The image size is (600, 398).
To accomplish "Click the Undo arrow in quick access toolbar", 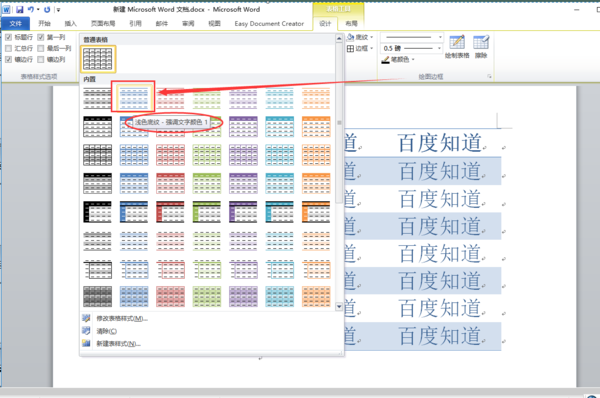I will [31, 10].
